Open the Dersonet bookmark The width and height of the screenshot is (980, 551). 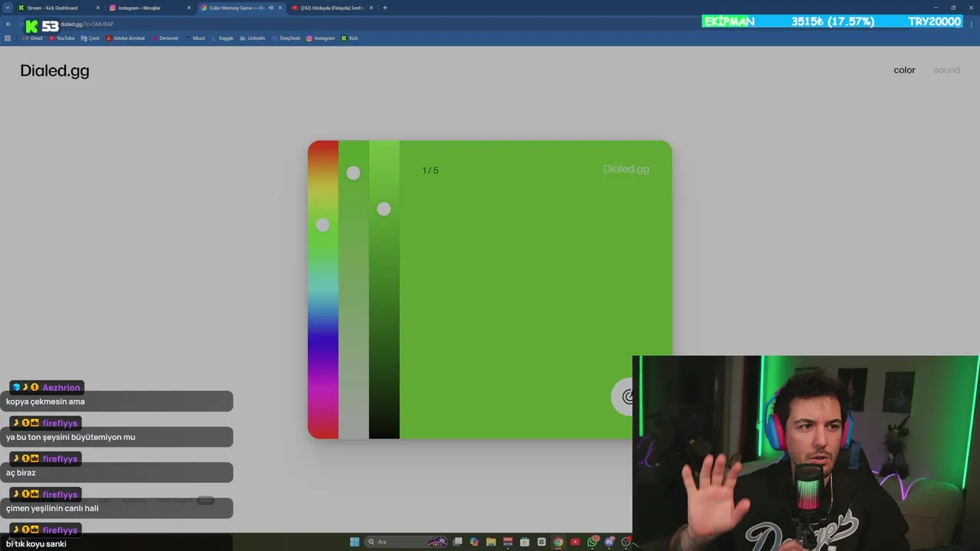tap(165, 38)
